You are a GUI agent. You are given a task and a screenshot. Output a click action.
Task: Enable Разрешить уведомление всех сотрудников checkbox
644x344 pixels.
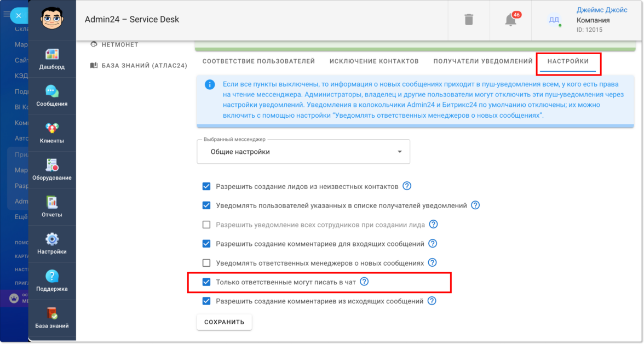pos(206,225)
